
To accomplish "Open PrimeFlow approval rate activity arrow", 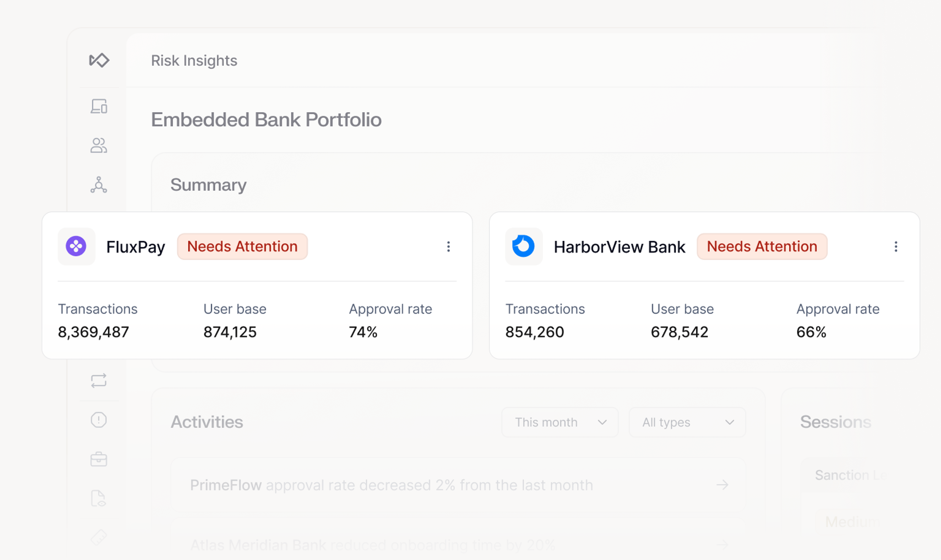I will [x=722, y=485].
